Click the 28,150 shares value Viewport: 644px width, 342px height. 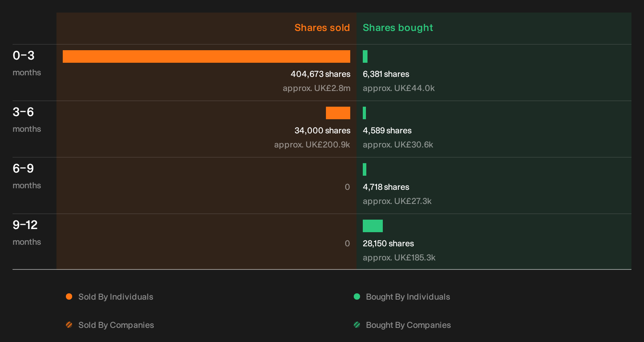pyautogui.click(x=388, y=244)
